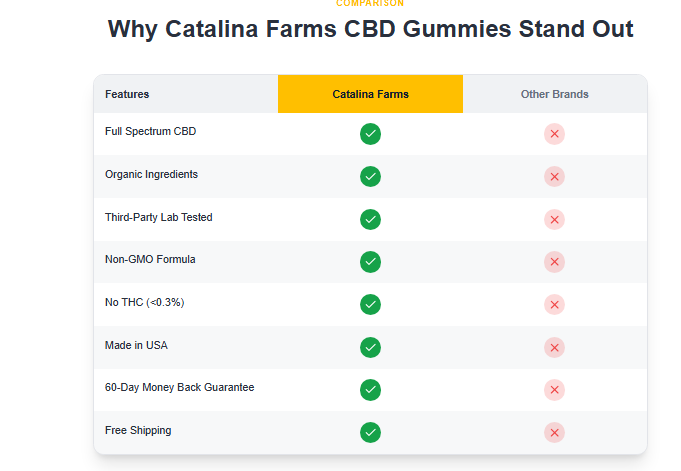
Task: Click red X for Full Spectrum CBD
Action: [x=554, y=134]
